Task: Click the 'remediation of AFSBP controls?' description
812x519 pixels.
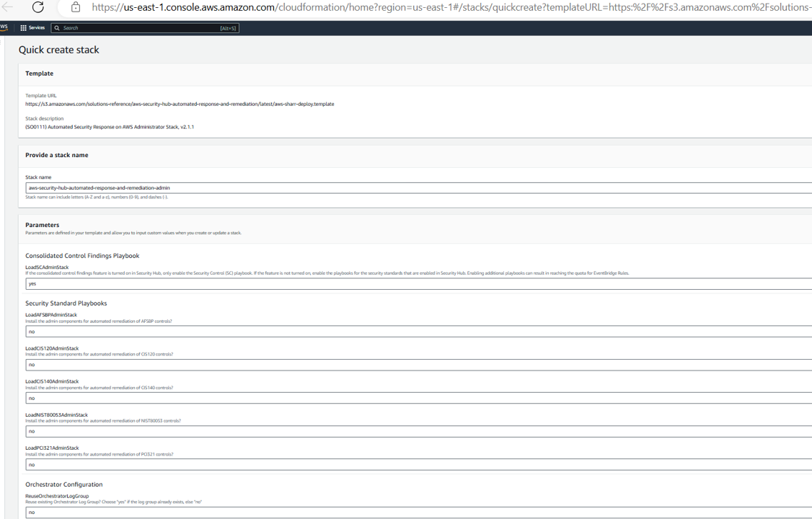Action: click(x=98, y=321)
